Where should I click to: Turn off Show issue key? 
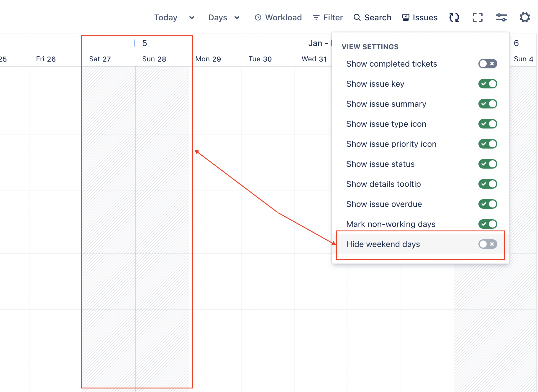(488, 84)
